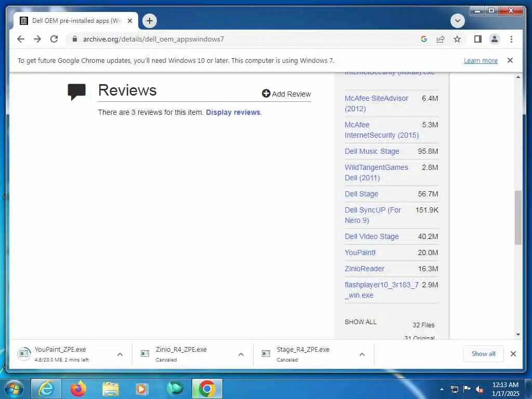
Task: Open the Chrome side panel
Action: pyautogui.click(x=478, y=39)
